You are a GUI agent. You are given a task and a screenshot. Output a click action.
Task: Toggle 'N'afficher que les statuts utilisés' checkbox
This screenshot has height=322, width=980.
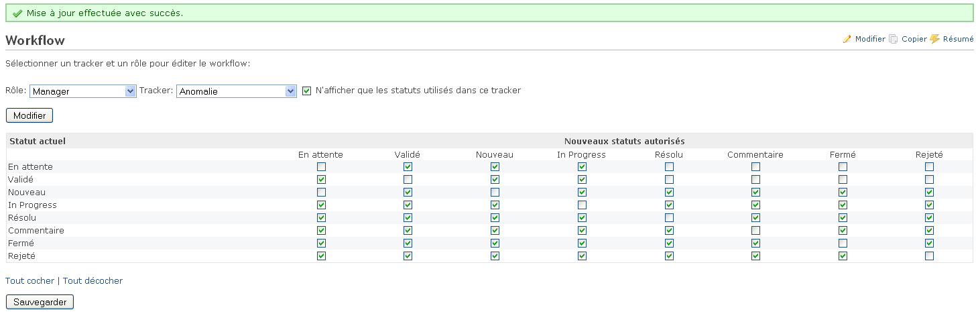[307, 91]
